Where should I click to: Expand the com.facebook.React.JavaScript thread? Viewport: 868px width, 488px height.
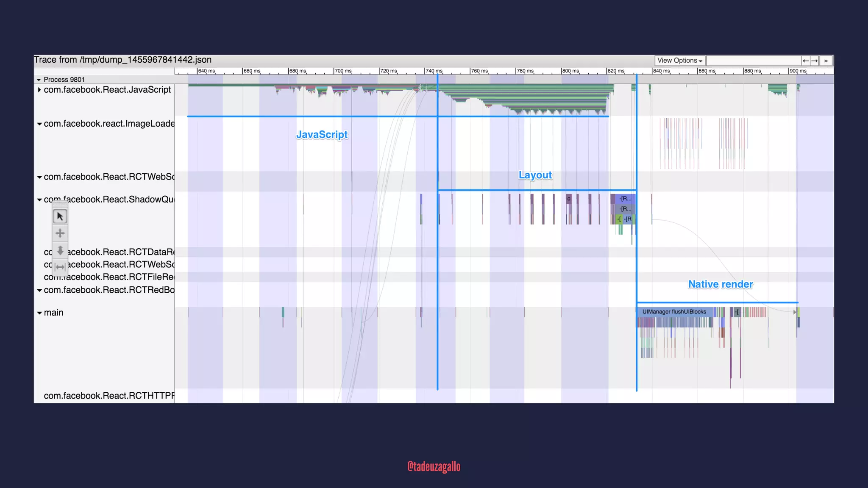(x=39, y=90)
